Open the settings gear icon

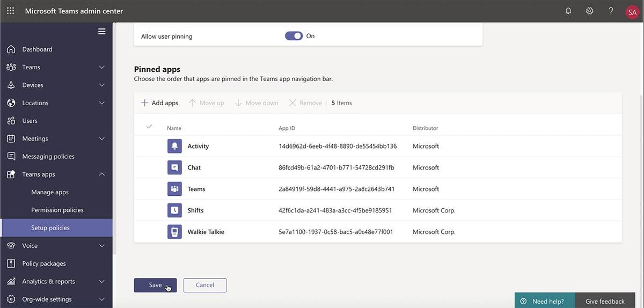pyautogui.click(x=590, y=11)
